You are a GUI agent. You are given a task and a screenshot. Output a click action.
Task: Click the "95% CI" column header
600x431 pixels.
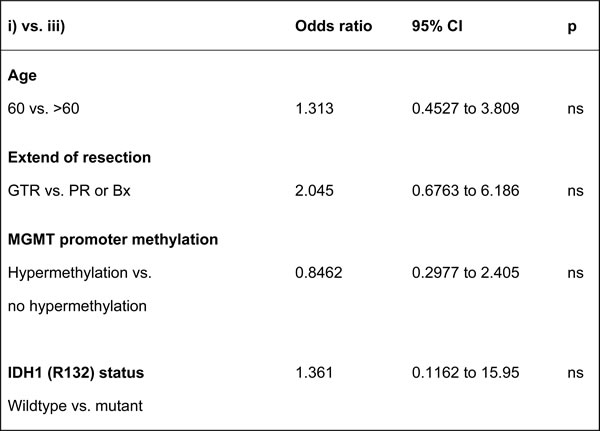438,26
